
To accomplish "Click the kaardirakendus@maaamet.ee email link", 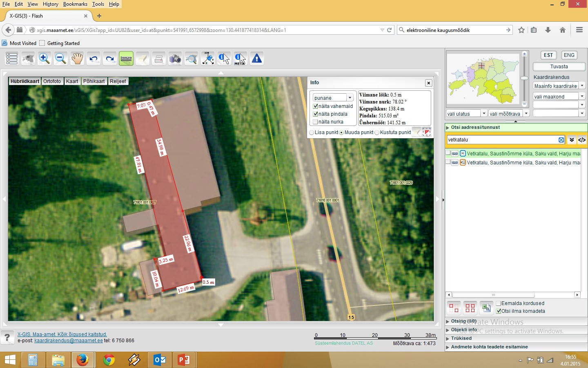I will pos(69,341).
